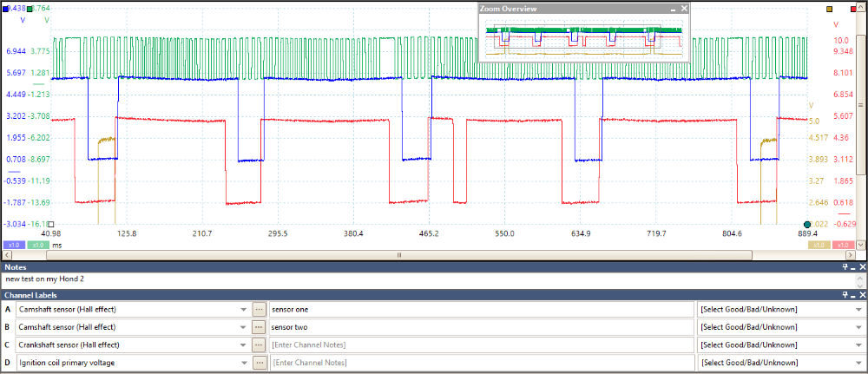The height and width of the screenshot is (374, 868).
Task: Click the yellow Channel C axis marker
Action: 829,8
